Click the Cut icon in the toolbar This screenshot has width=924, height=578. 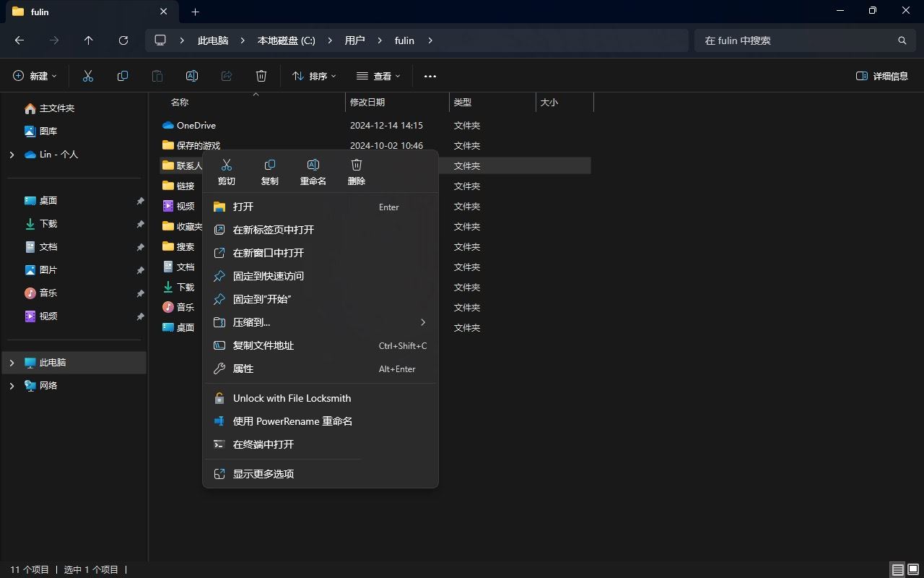[88, 76]
